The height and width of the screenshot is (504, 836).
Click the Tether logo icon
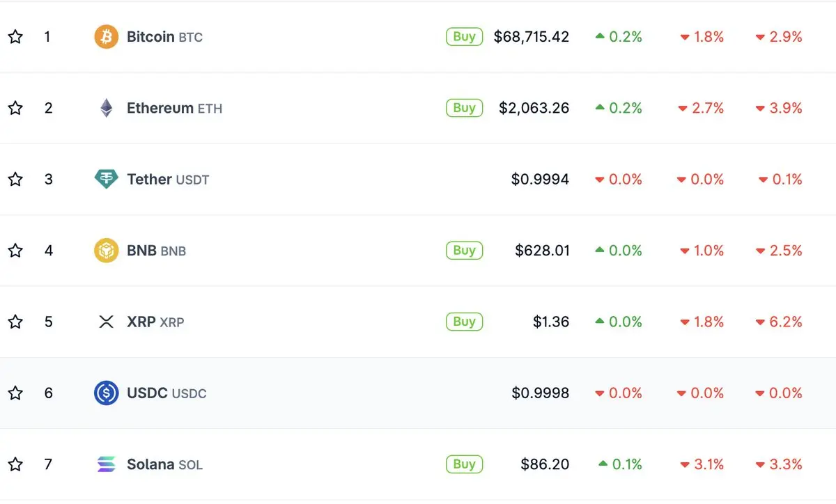pyautogui.click(x=106, y=180)
